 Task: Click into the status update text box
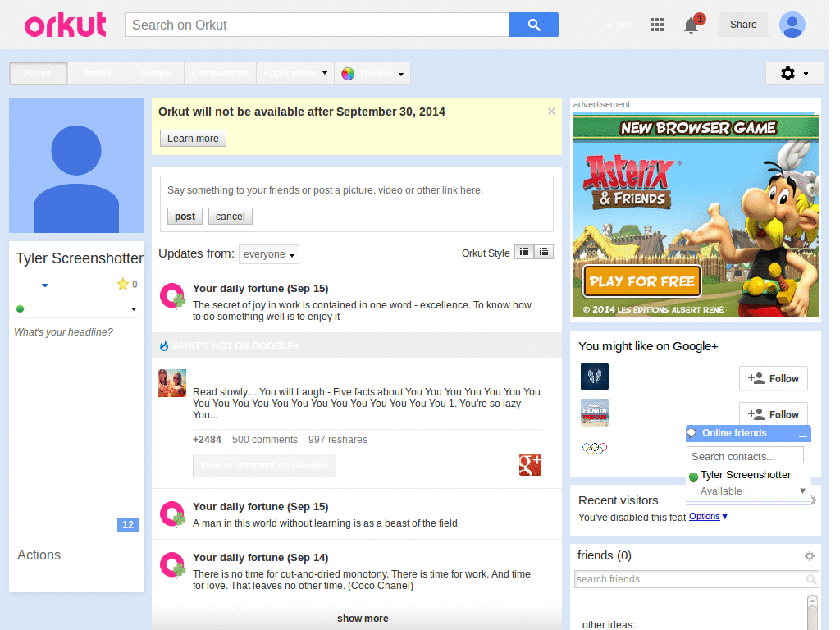click(x=356, y=190)
